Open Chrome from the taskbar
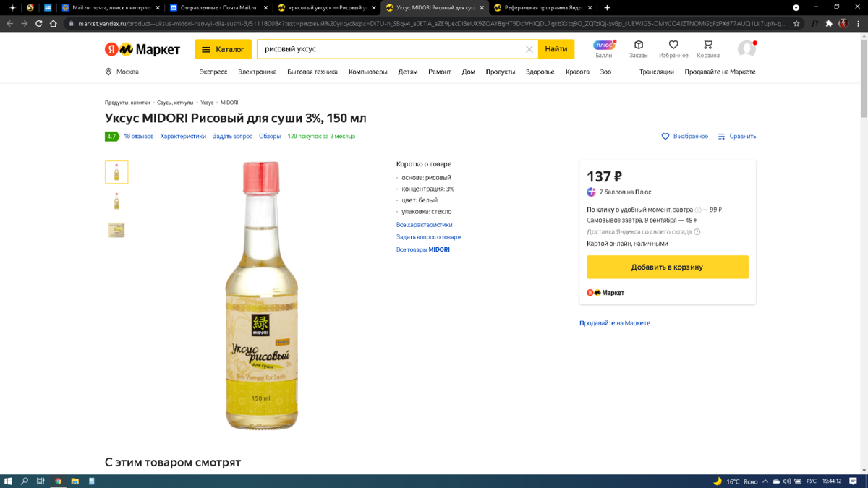The height and width of the screenshot is (488, 868). (x=59, y=481)
